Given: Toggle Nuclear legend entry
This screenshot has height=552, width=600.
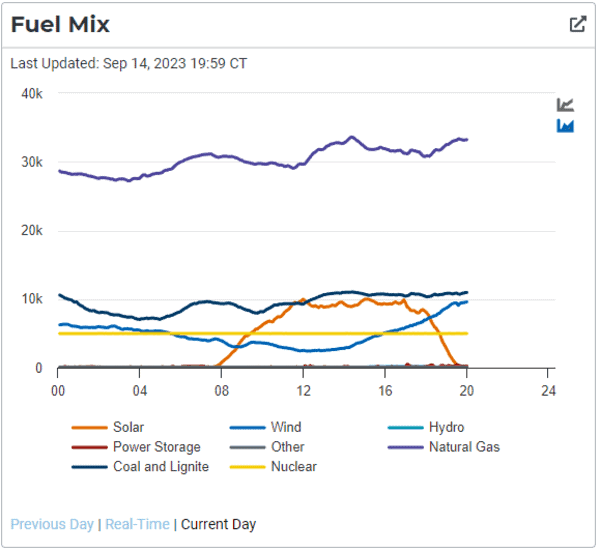Looking at the screenshot, I should coord(293,466).
